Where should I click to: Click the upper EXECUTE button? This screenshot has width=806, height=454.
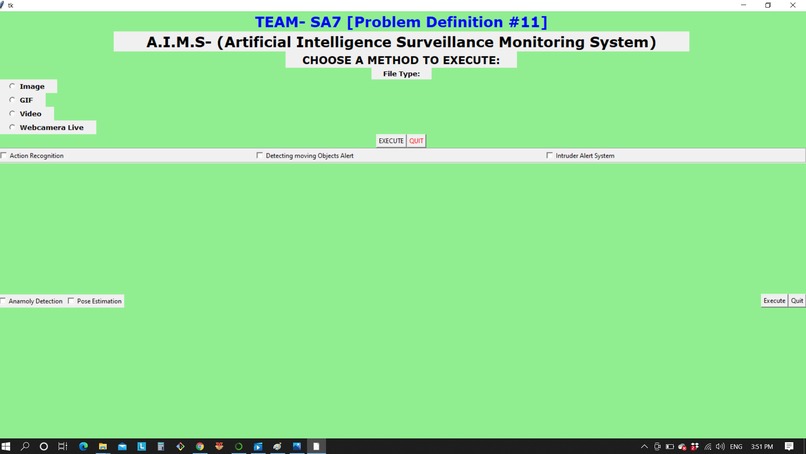[391, 141]
